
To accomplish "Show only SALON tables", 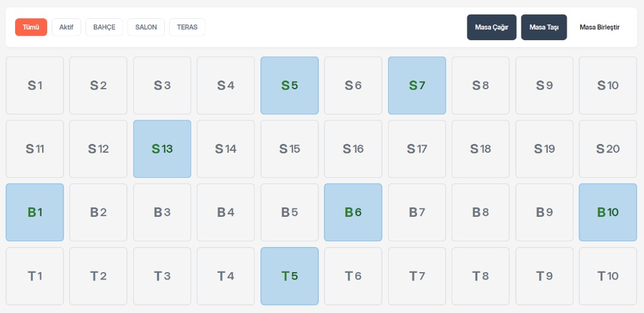I will [x=146, y=27].
